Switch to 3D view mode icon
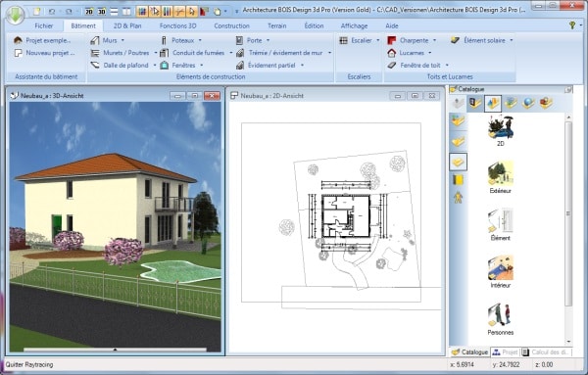The height and width of the screenshot is (375, 588). (101, 12)
